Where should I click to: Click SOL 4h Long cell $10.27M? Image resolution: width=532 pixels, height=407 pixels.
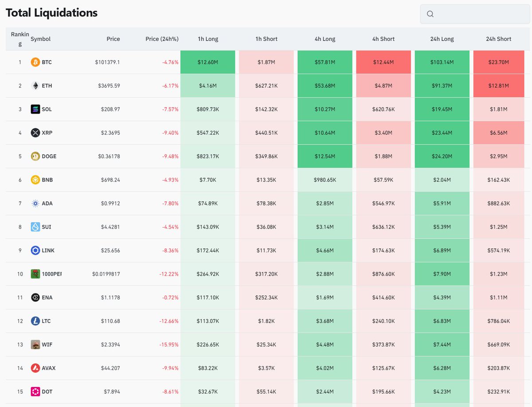(x=325, y=109)
